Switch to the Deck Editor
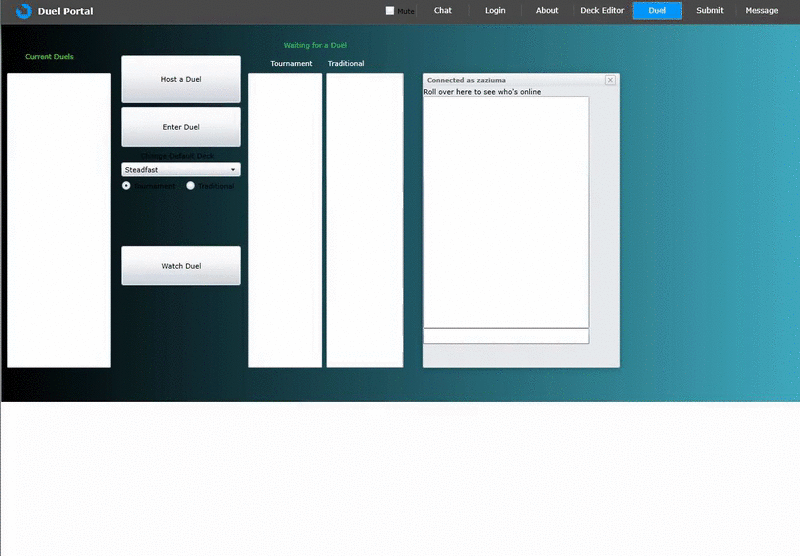The height and width of the screenshot is (556, 800). pyautogui.click(x=602, y=11)
